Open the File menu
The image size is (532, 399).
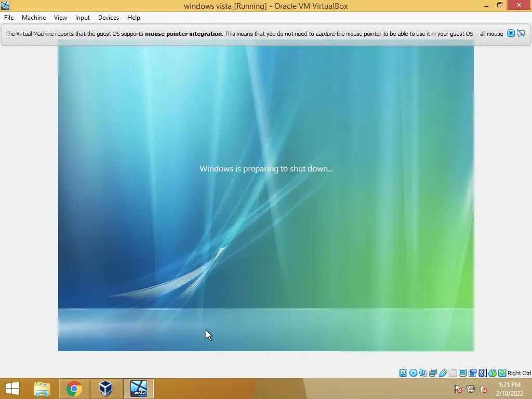click(x=9, y=18)
